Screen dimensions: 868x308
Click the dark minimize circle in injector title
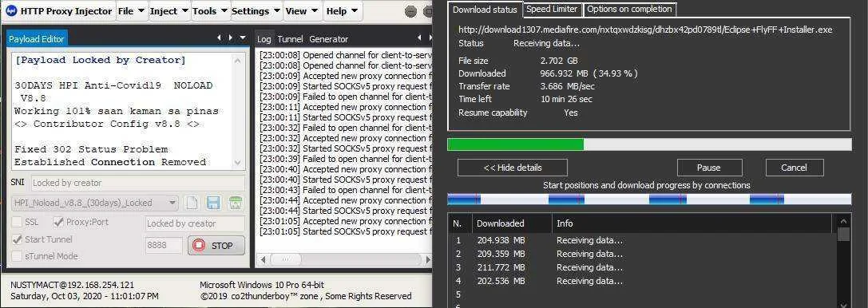pyautogui.click(x=410, y=12)
